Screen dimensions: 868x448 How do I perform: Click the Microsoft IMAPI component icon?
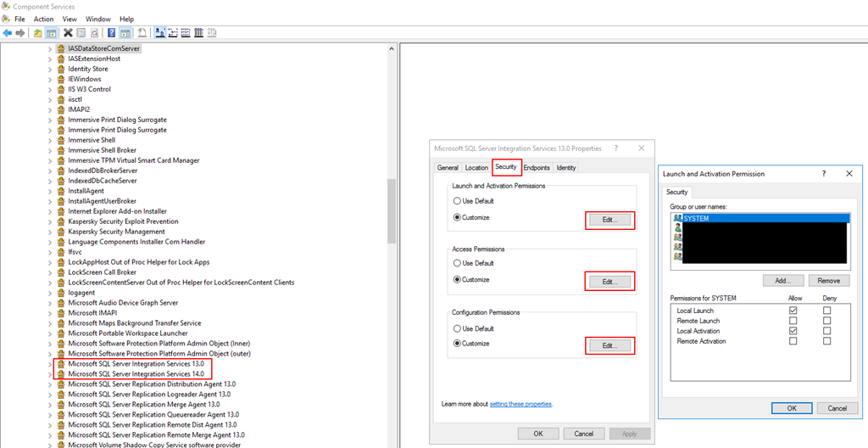point(61,313)
